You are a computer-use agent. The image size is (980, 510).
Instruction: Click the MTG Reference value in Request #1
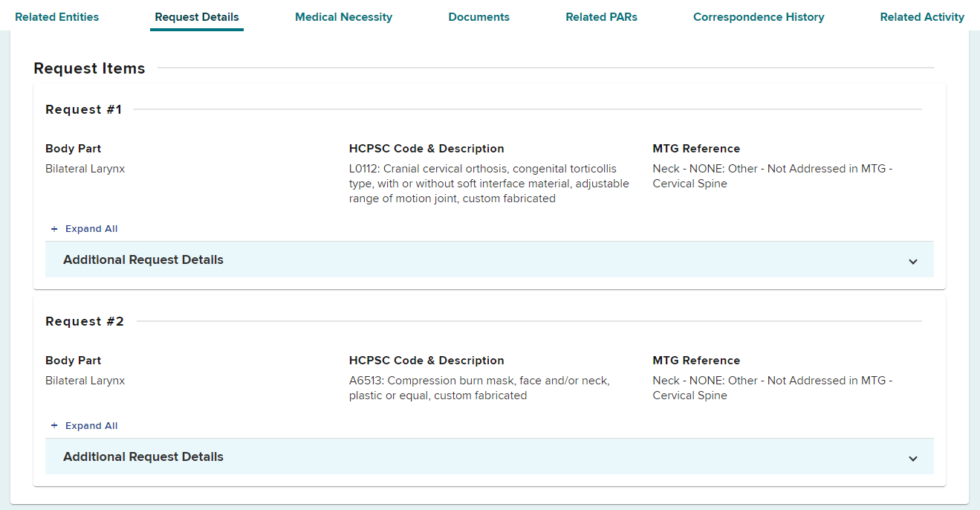click(x=772, y=176)
